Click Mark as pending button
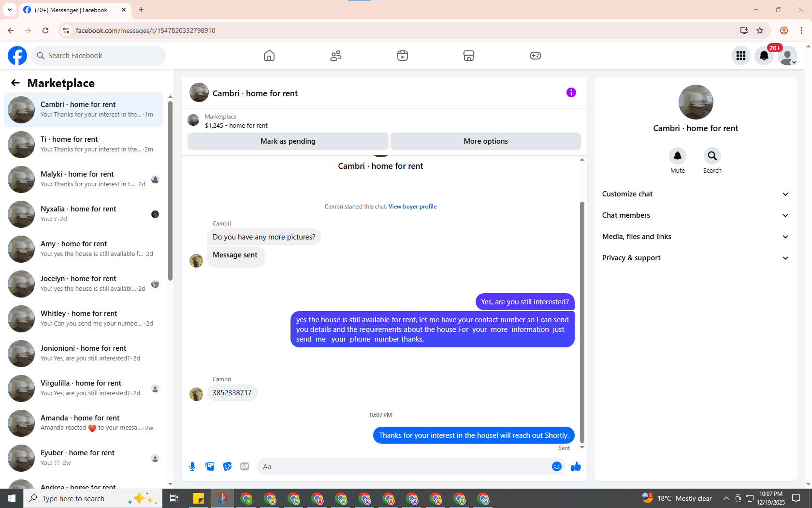812x508 pixels. [288, 141]
